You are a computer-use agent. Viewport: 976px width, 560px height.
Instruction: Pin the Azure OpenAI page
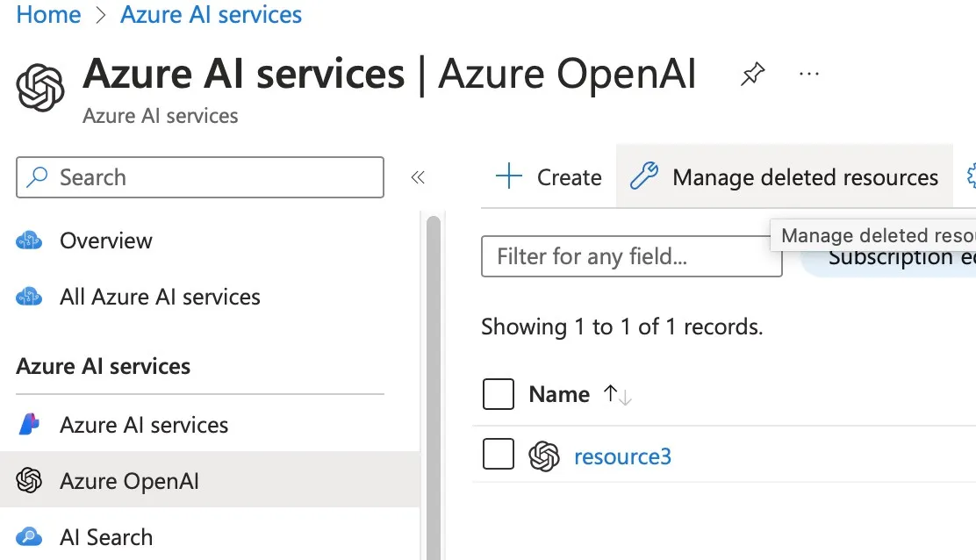pyautogui.click(x=752, y=75)
